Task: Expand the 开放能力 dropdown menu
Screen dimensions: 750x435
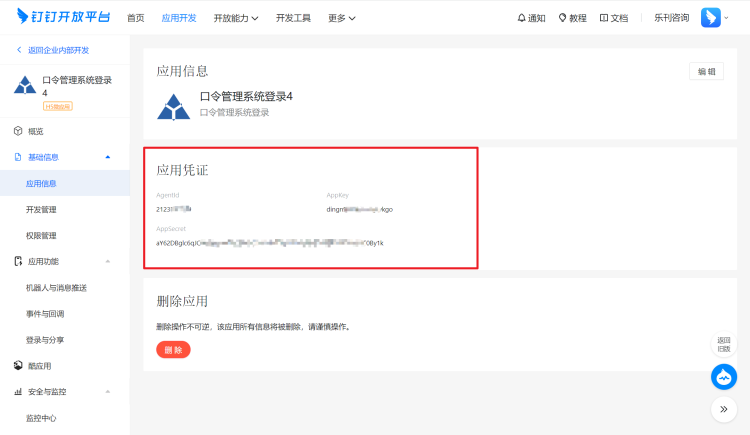Action: (236, 18)
